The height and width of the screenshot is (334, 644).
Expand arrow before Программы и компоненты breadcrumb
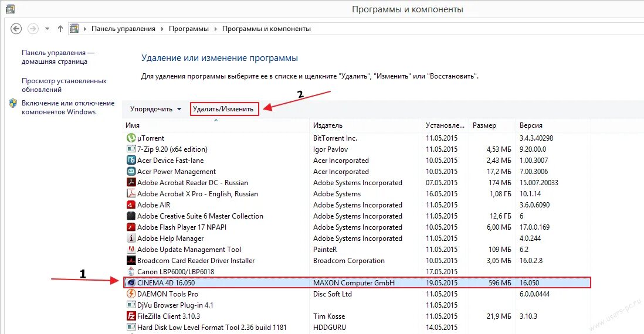coord(216,29)
